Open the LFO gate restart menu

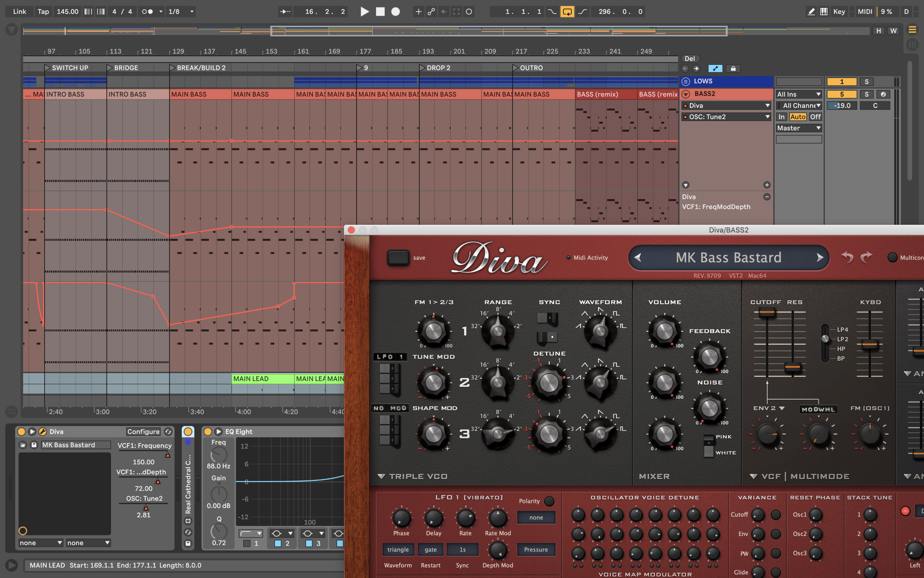pyautogui.click(x=431, y=549)
